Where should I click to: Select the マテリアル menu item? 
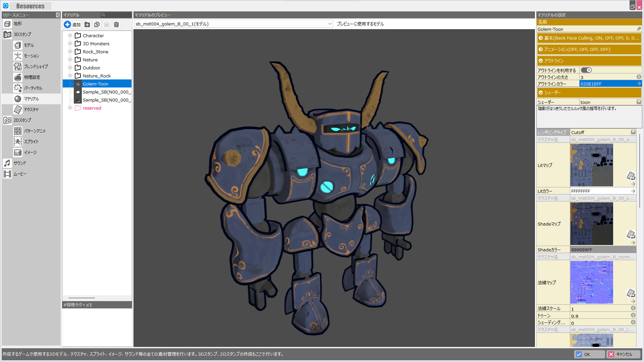click(31, 99)
